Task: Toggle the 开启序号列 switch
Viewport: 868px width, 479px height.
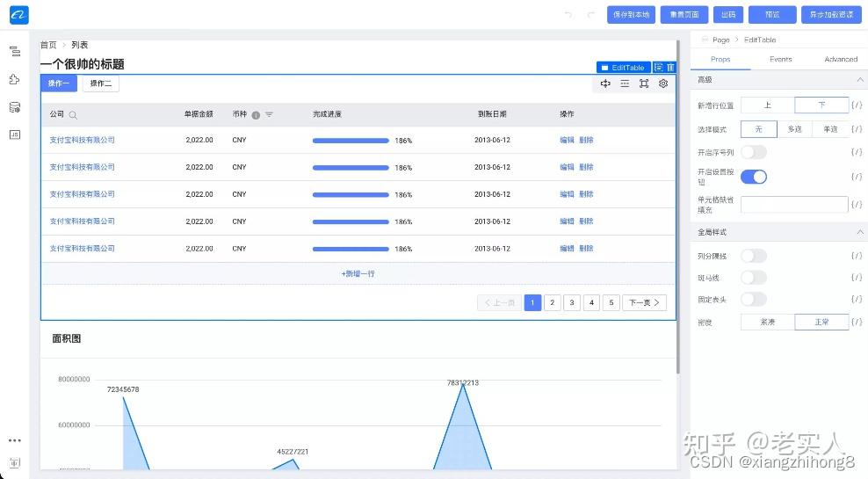Action: click(x=754, y=152)
